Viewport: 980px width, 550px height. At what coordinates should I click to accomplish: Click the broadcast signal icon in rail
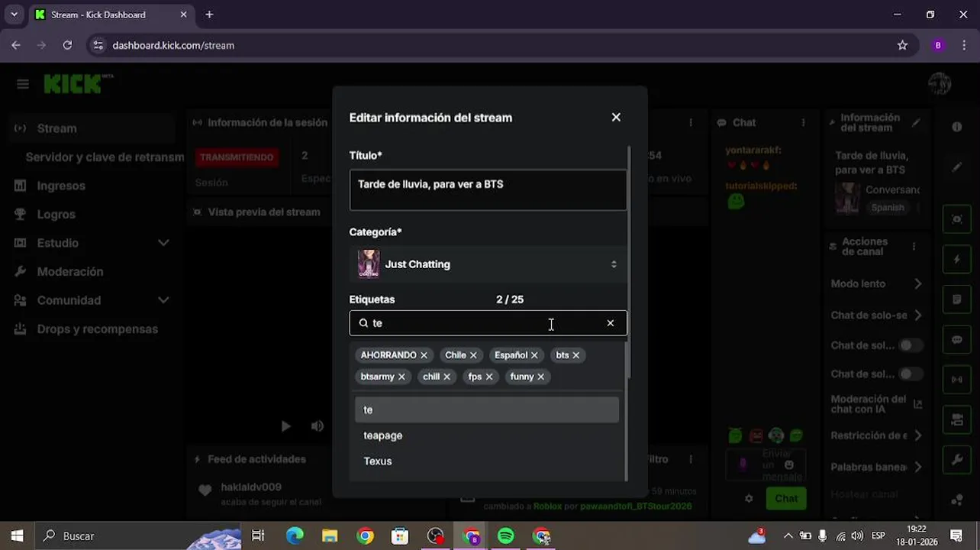click(x=957, y=380)
